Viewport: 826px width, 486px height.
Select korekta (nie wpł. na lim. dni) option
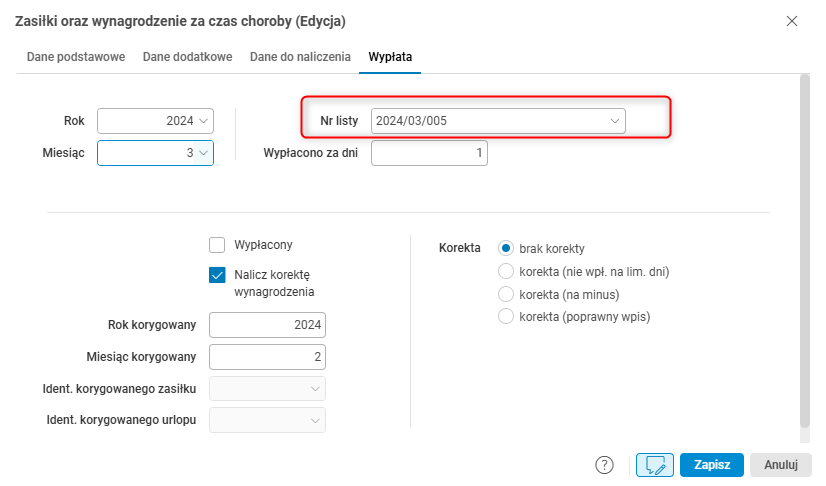pos(506,271)
